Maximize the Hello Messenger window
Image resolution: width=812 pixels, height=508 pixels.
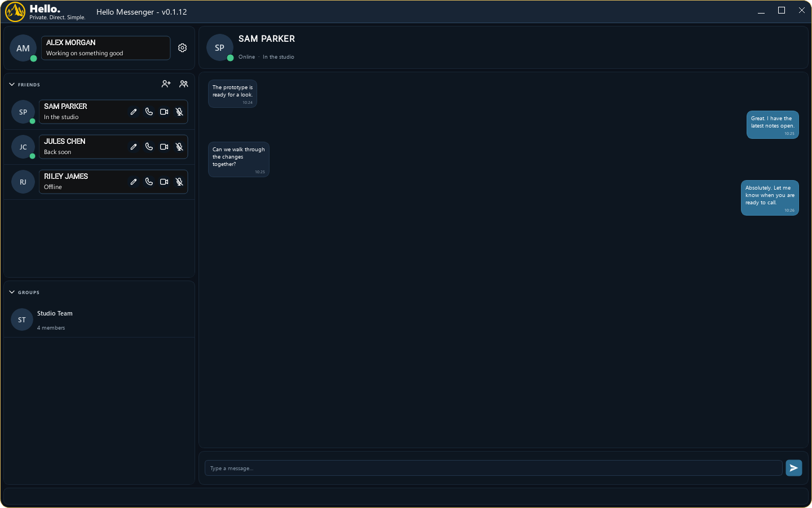(782, 11)
